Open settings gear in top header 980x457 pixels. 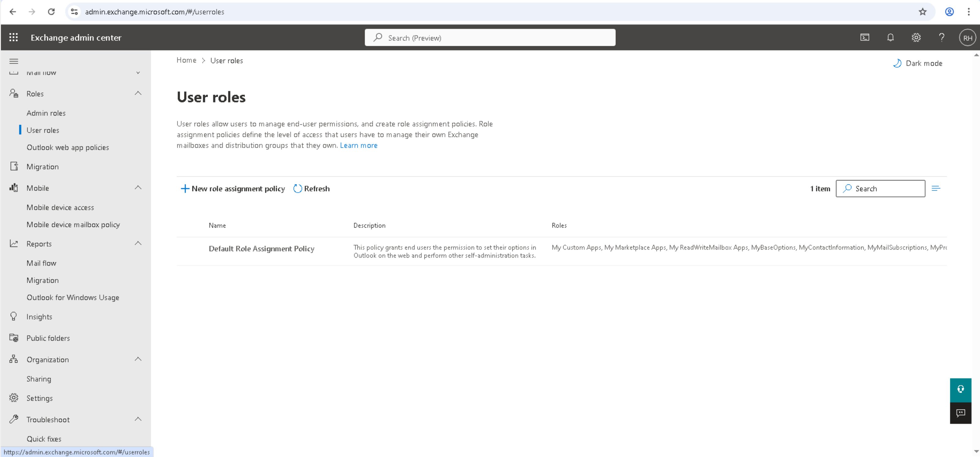point(916,37)
